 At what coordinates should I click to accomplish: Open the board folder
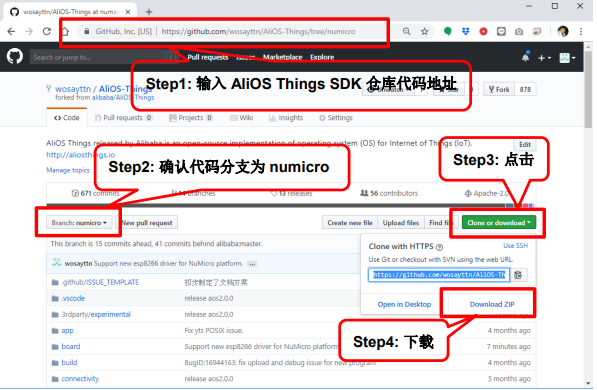click(71, 347)
